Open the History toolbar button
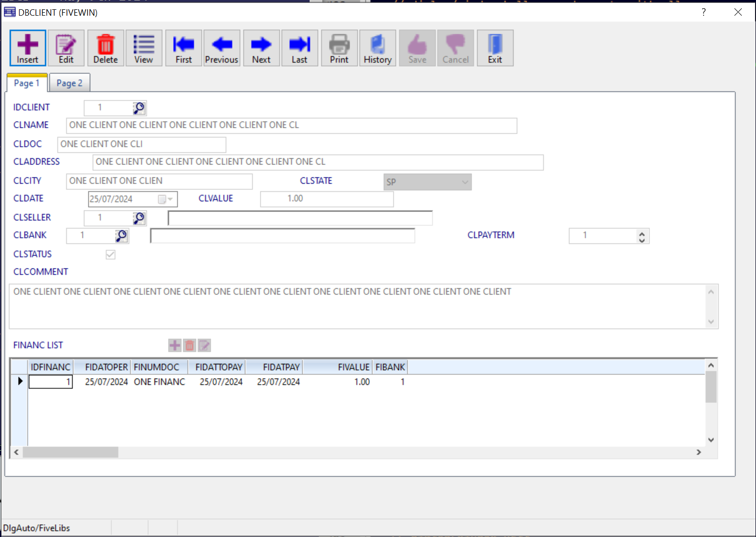The height and width of the screenshot is (537, 756). pyautogui.click(x=377, y=48)
